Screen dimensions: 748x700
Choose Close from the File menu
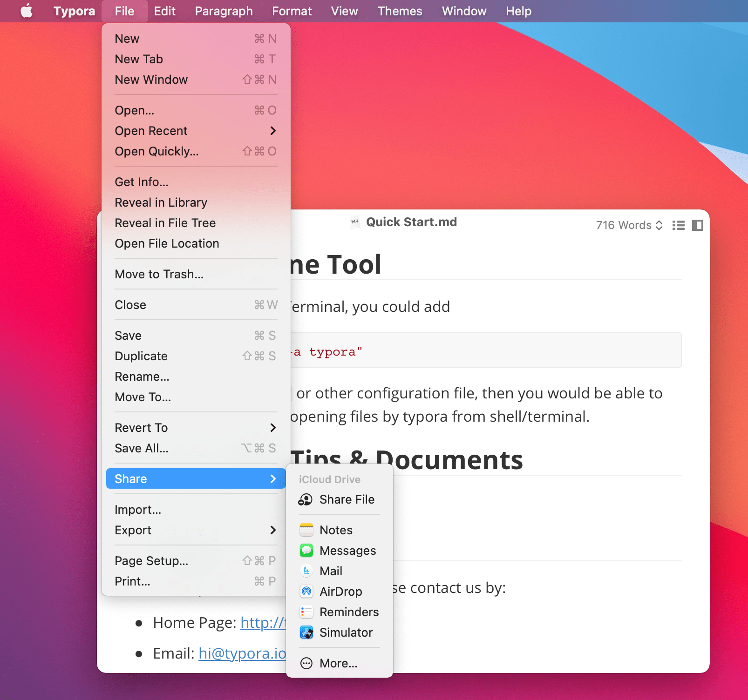tap(196, 305)
